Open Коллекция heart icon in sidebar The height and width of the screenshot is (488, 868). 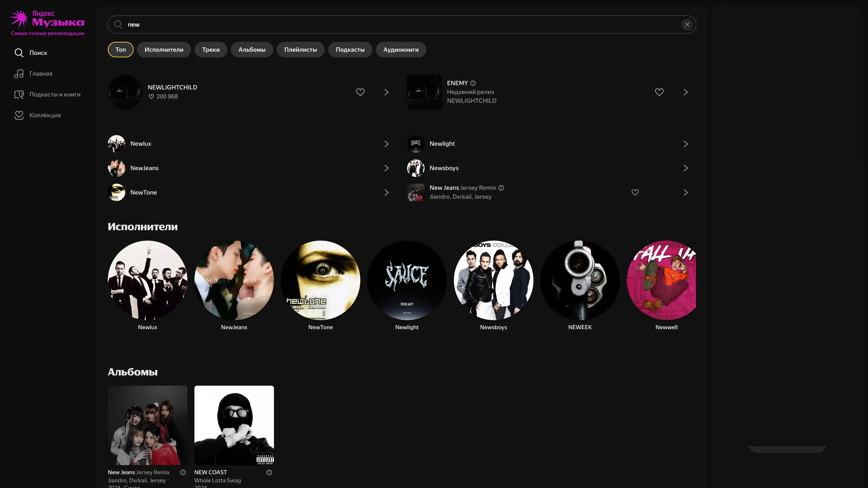pos(19,115)
